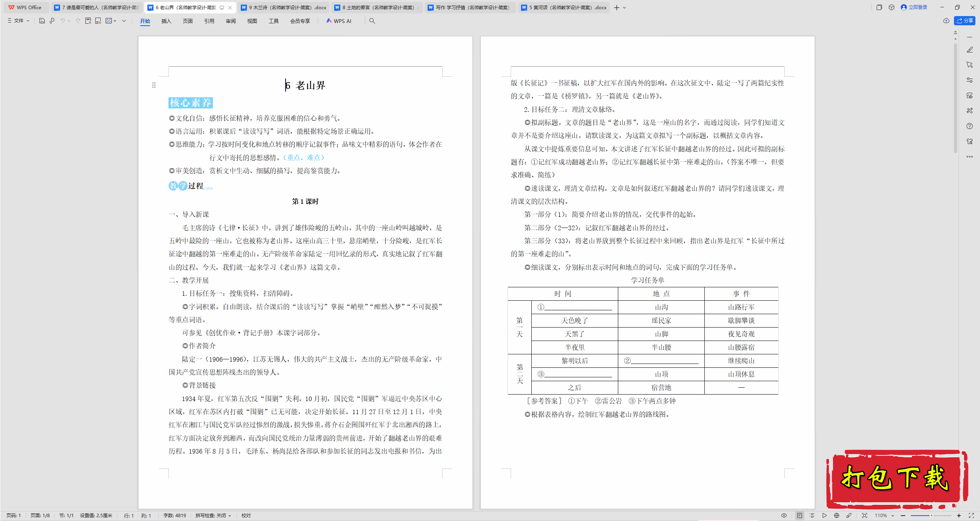Click the image recognition sidebar icon
Screen dimensions: 980x521
pos(970,95)
